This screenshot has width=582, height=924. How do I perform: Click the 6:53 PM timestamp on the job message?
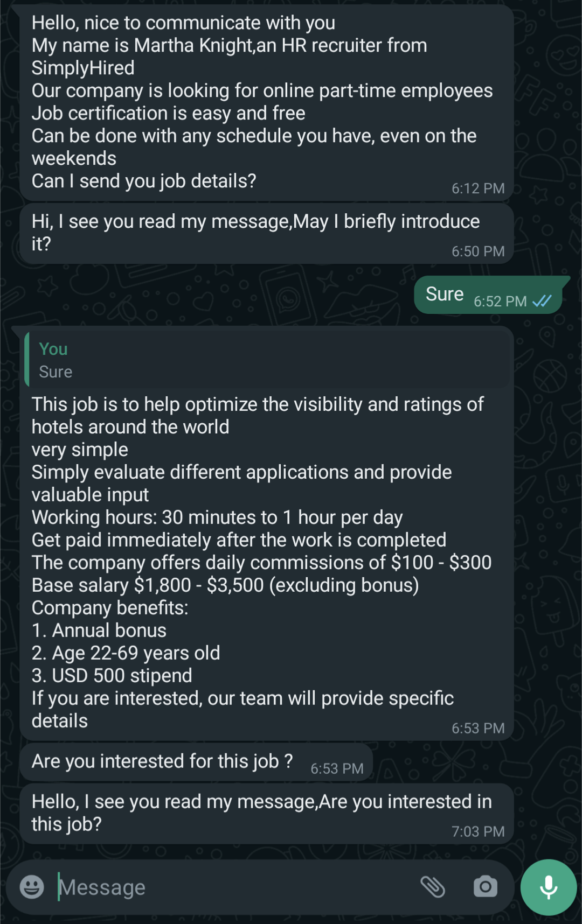tap(478, 728)
